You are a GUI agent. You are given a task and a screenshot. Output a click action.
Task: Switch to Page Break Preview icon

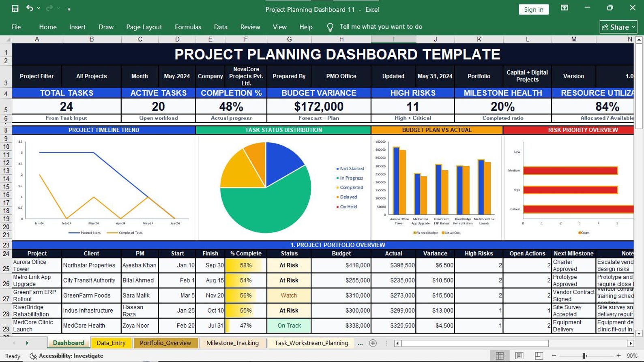click(539, 356)
